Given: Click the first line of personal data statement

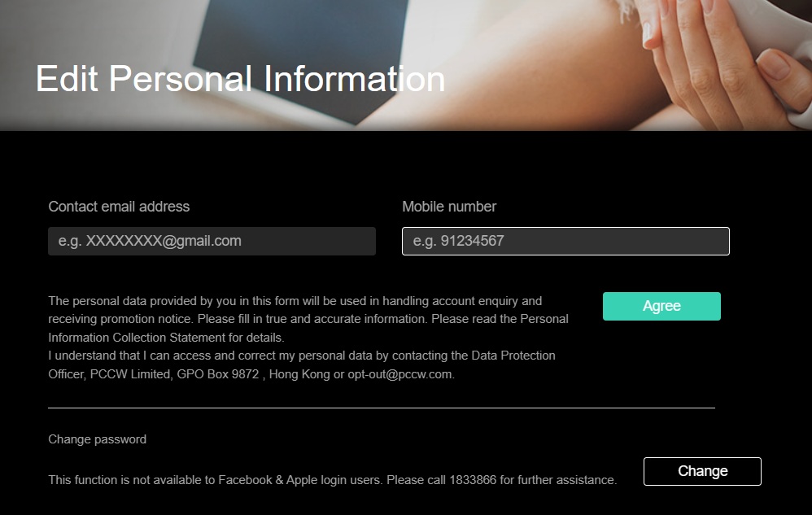Looking at the screenshot, I should (295, 301).
